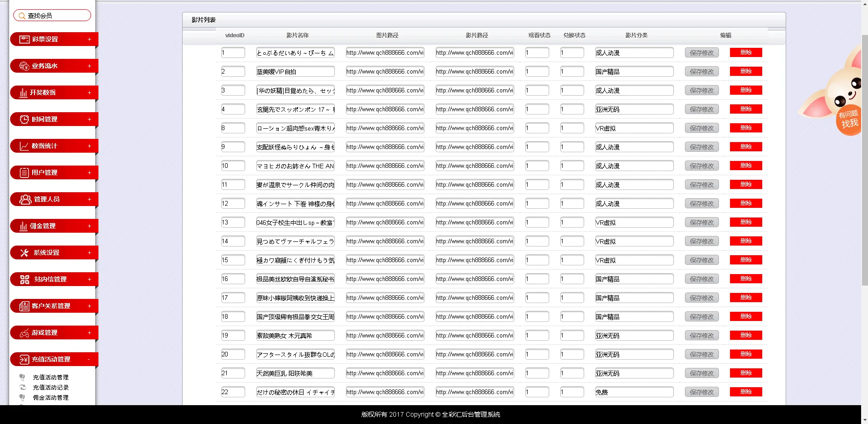Expand 游戏管理 menu with plus sign

[x=89, y=333]
